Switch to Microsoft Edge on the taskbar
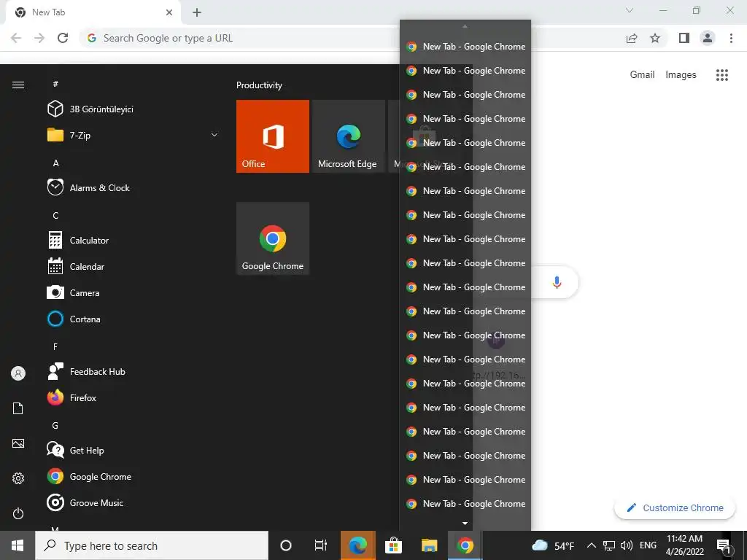This screenshot has width=747, height=560. point(357,545)
